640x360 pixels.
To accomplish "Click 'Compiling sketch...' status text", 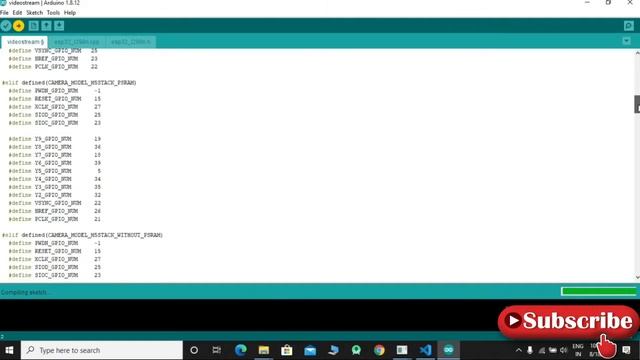I will click(25, 292).
